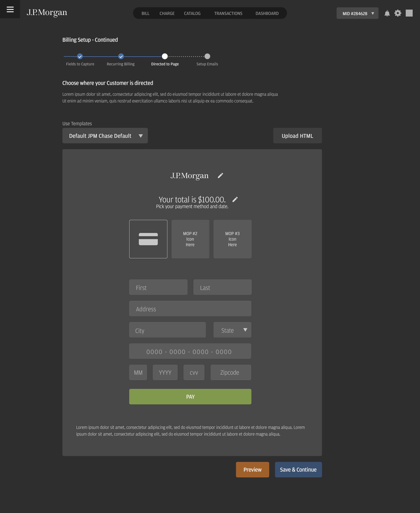Open the MID #284628 dropdown

tap(357, 13)
